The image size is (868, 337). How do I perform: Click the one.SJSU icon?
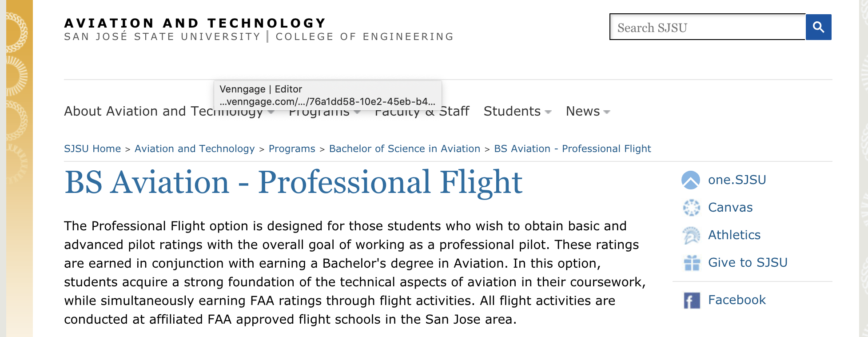pos(691,180)
